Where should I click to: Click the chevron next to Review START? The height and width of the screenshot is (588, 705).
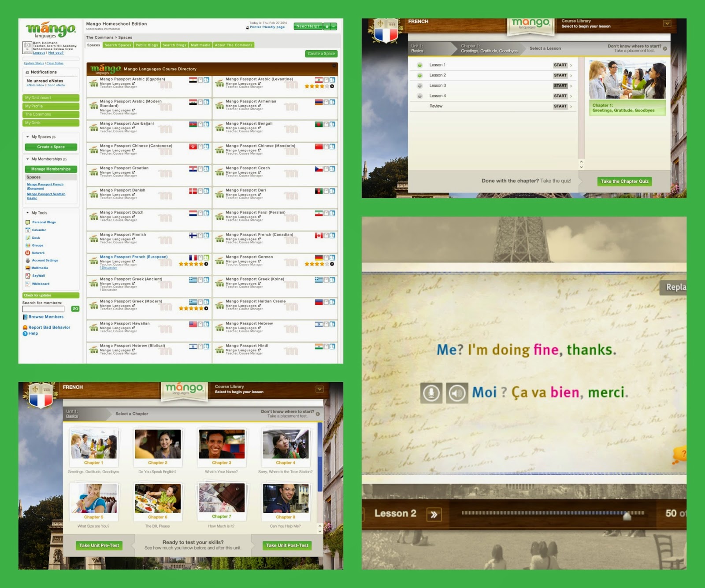[571, 107]
